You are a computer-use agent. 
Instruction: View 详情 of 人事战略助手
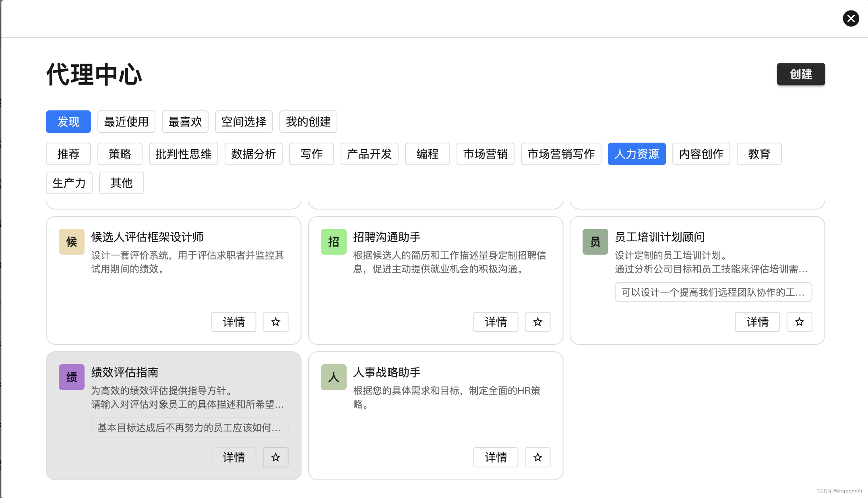[x=496, y=457]
